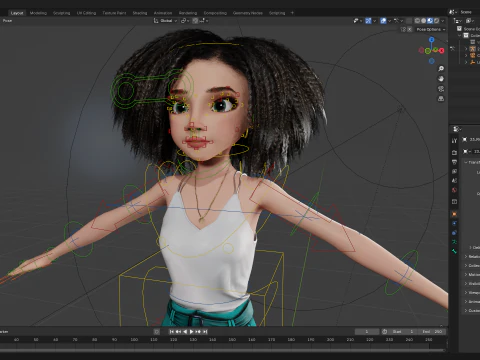The height and width of the screenshot is (360, 480).
Task: Switch to the Animation workspace tab
Action: point(163,13)
